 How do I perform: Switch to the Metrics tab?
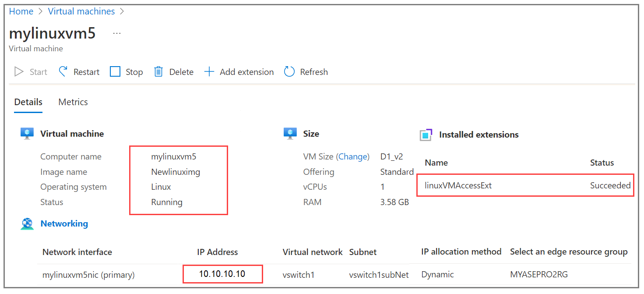(x=73, y=102)
